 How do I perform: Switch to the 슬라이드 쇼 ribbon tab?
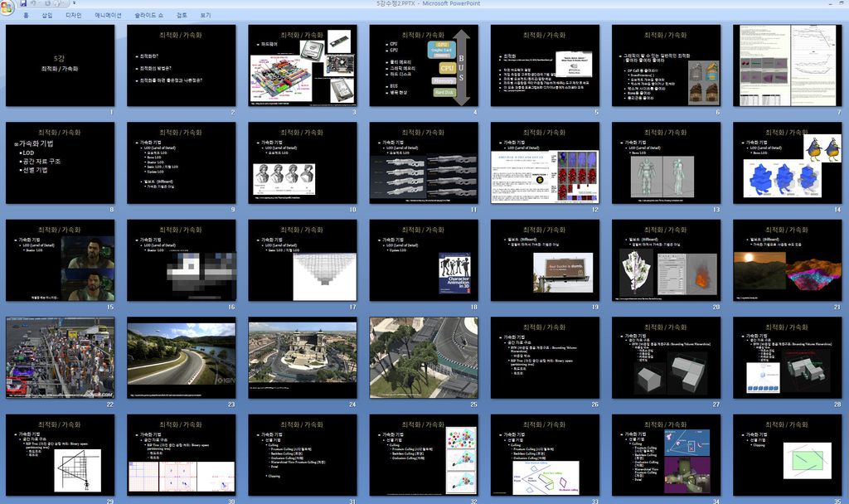(149, 15)
